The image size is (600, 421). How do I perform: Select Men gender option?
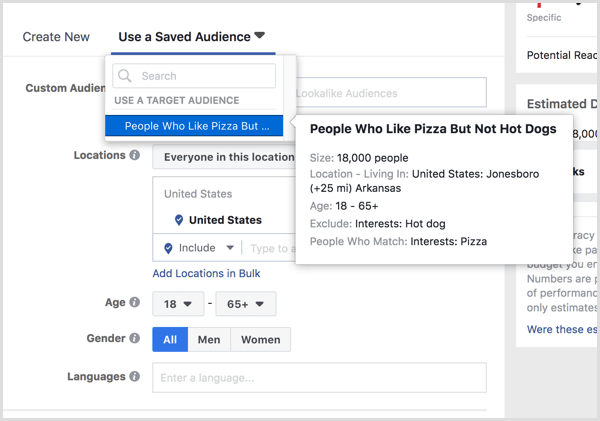pyautogui.click(x=209, y=340)
